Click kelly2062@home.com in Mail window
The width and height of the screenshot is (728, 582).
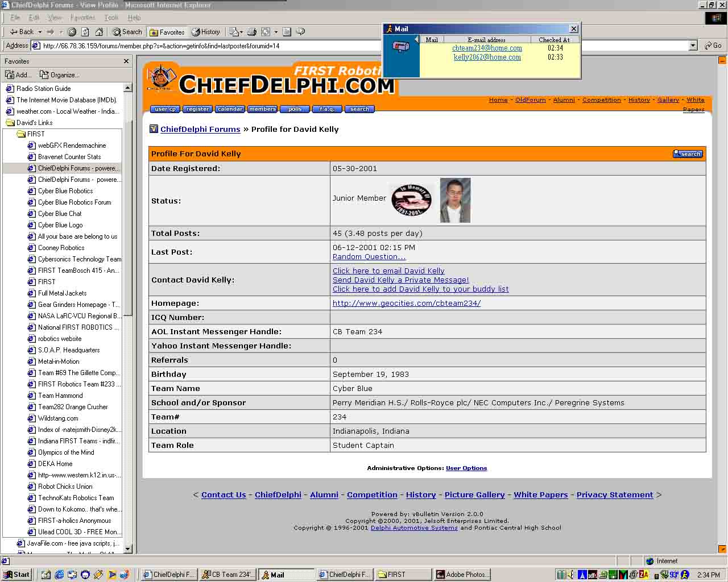click(x=487, y=57)
